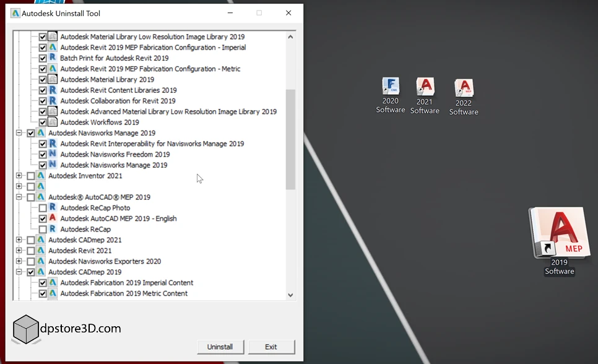Screen dimensions: 598x364
Task: Click the Autodesk Workflows 2019 icon
Action: 53,122
